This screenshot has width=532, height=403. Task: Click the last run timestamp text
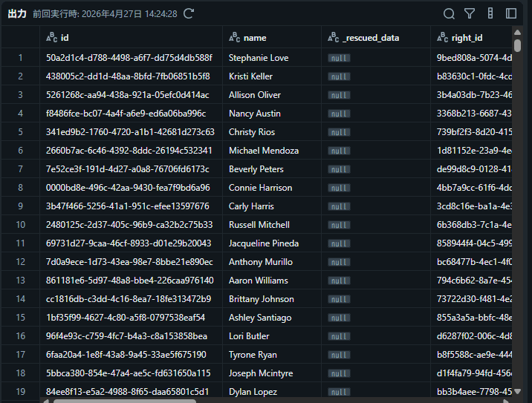point(105,13)
